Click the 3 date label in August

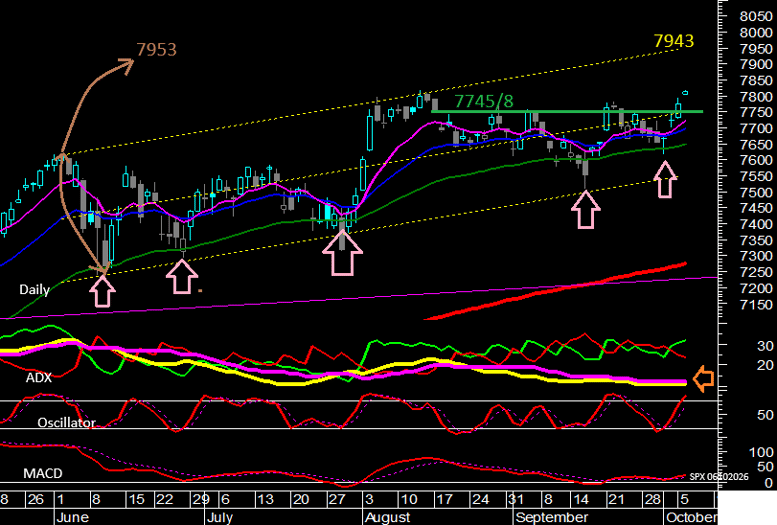[369, 499]
